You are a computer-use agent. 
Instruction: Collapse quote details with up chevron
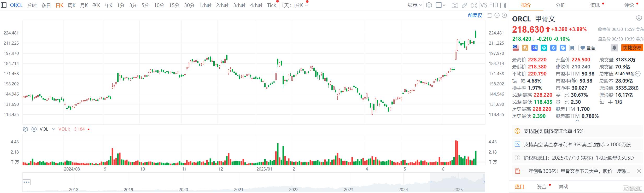[x=577, y=121]
